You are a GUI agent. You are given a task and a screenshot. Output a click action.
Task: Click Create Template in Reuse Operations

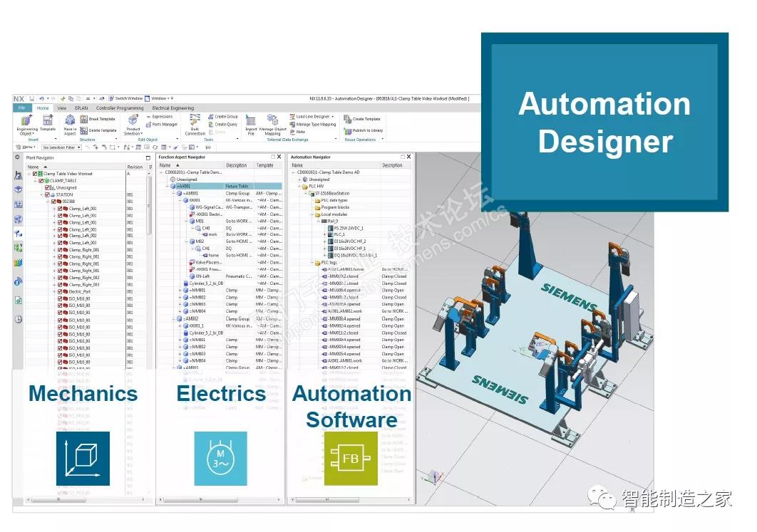[x=362, y=119]
